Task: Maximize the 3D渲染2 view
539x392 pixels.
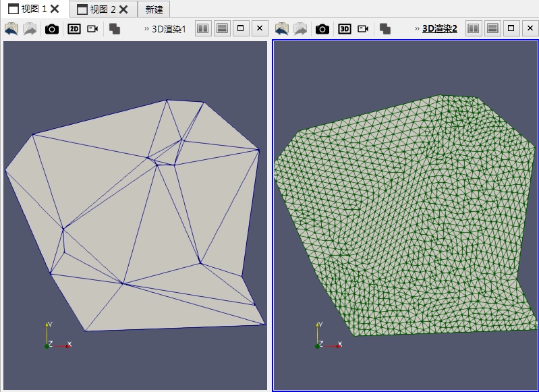Action: point(511,28)
